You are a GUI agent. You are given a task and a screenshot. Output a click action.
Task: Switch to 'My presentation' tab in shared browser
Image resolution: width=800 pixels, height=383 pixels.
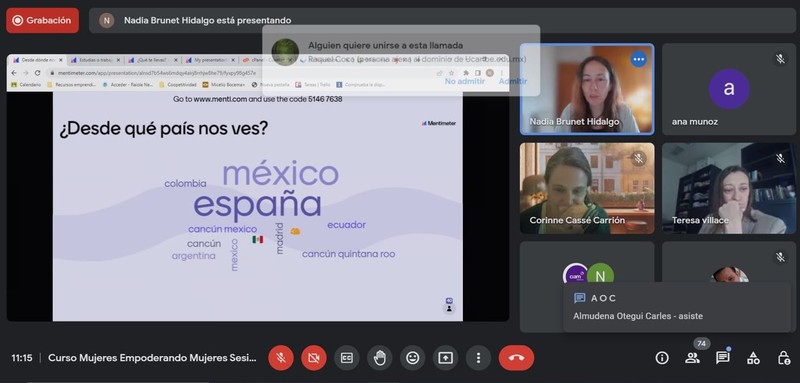(x=210, y=60)
